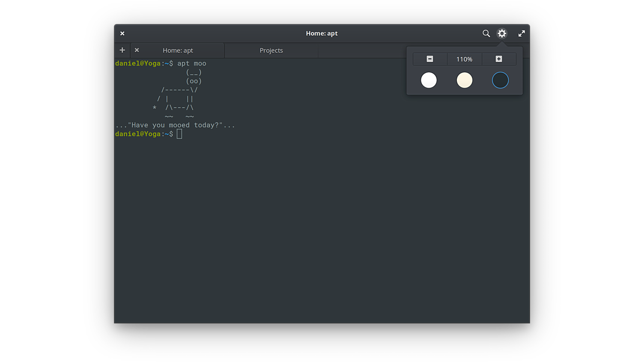The width and height of the screenshot is (644, 362).
Task: Click the settings gear icon
Action: [x=502, y=33]
